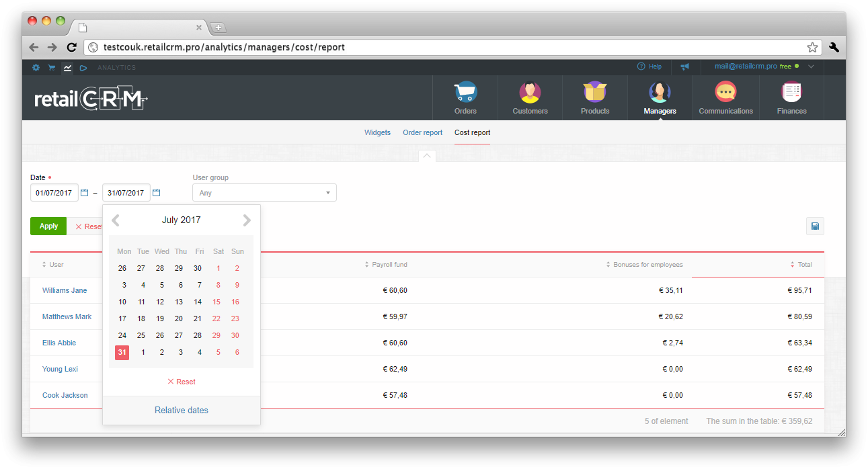Switch to the Widgets tab
The width and height of the screenshot is (868, 469).
click(x=377, y=132)
